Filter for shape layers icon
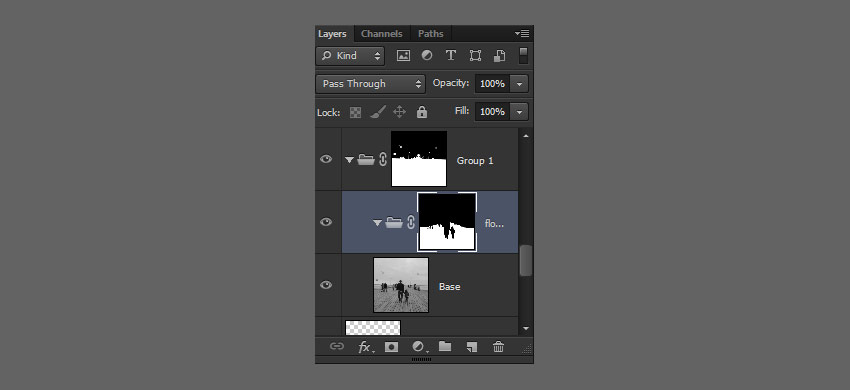The image size is (850, 390). tap(475, 56)
